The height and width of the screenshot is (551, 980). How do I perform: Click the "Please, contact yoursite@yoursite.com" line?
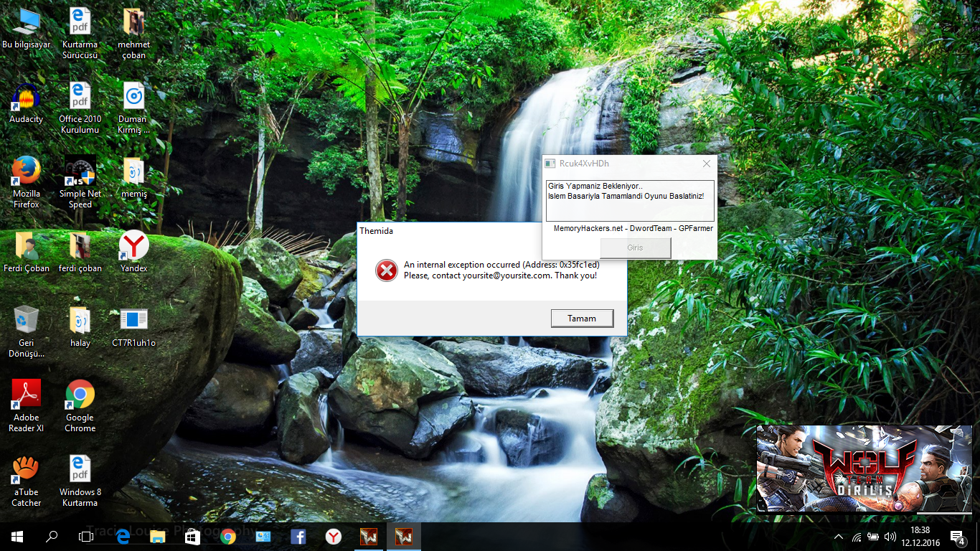(500, 275)
